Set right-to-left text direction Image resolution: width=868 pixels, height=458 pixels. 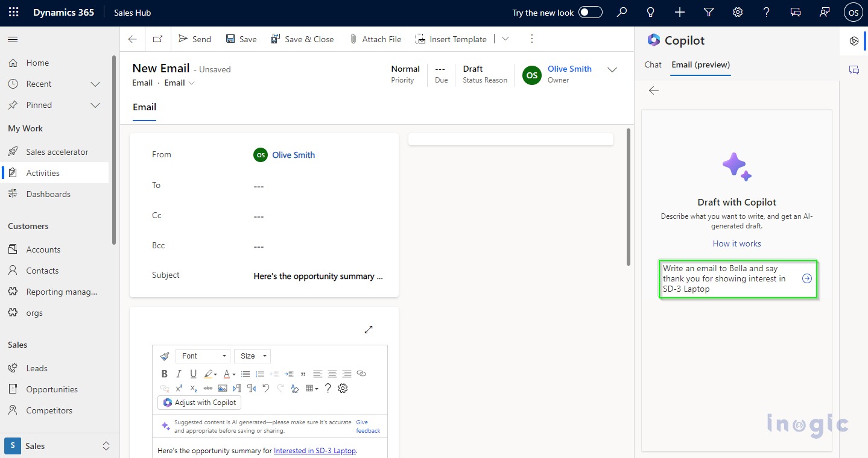click(x=252, y=389)
